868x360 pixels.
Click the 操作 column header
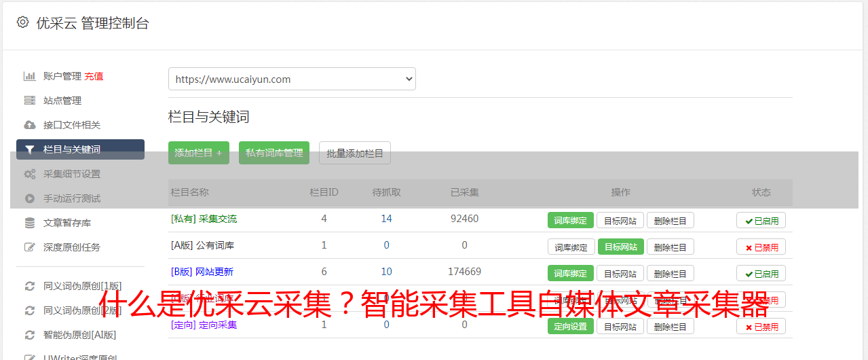click(x=621, y=192)
